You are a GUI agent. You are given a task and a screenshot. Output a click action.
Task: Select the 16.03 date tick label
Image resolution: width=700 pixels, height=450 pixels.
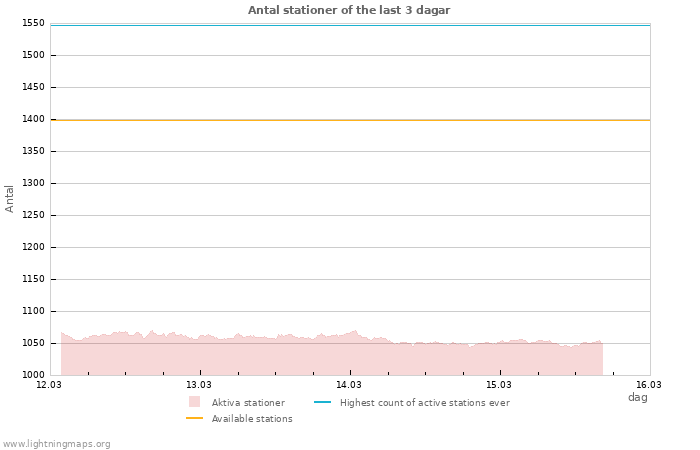pyautogui.click(x=649, y=384)
